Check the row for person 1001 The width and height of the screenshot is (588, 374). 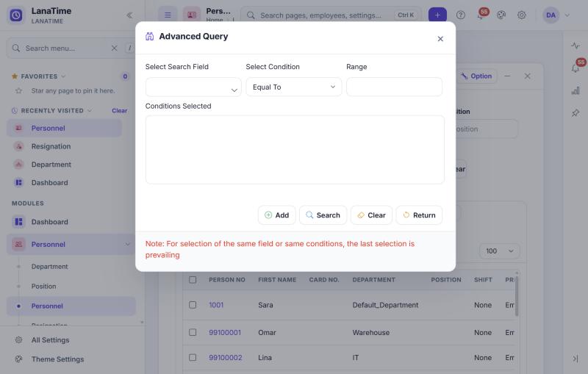(x=193, y=305)
